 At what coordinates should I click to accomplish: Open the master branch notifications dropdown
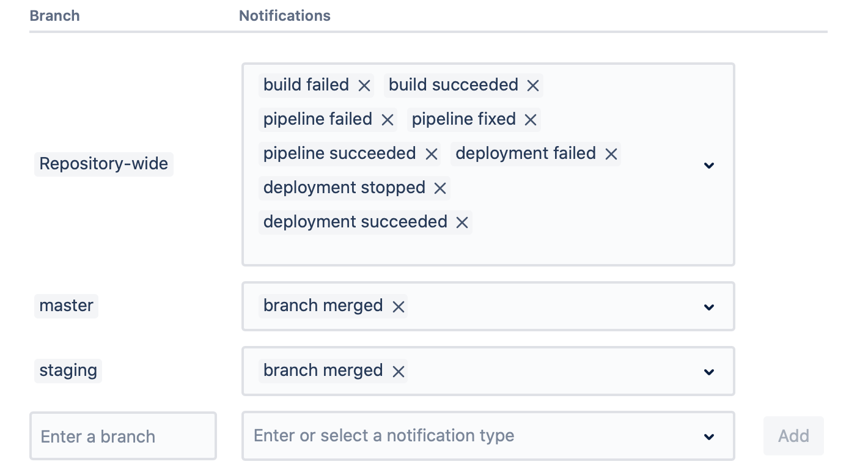point(708,306)
